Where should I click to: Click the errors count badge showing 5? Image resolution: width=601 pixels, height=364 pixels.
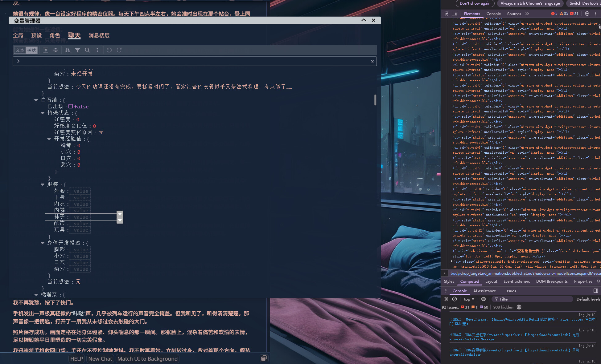554,14
